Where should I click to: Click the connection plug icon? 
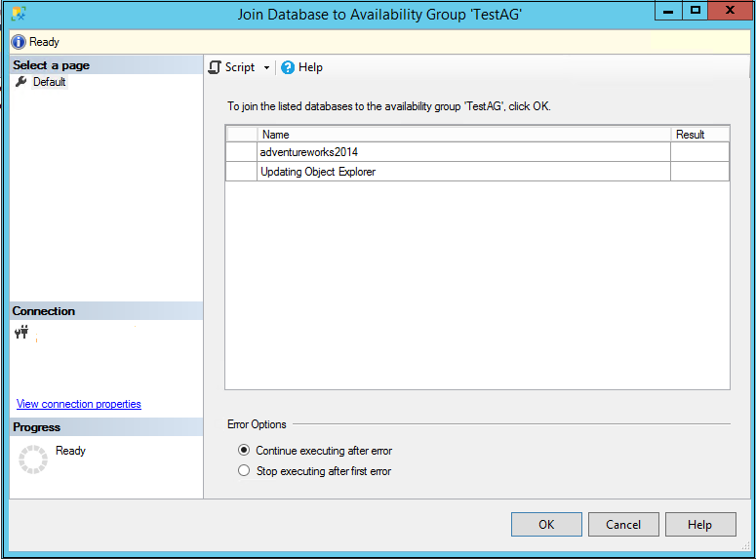click(x=22, y=334)
